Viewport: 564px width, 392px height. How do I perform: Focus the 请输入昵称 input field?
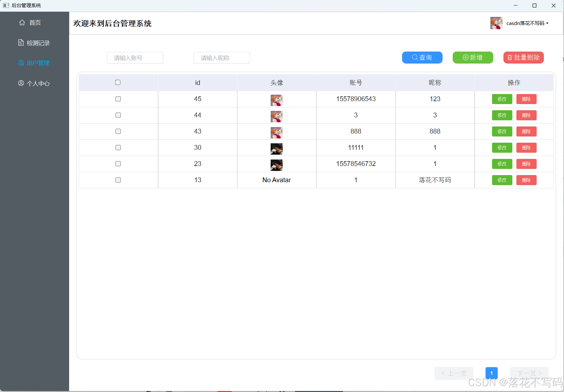222,58
